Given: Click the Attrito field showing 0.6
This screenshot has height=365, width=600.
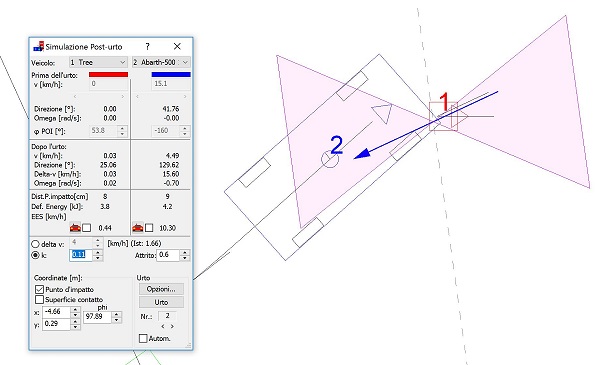Looking at the screenshot, I should [168, 255].
